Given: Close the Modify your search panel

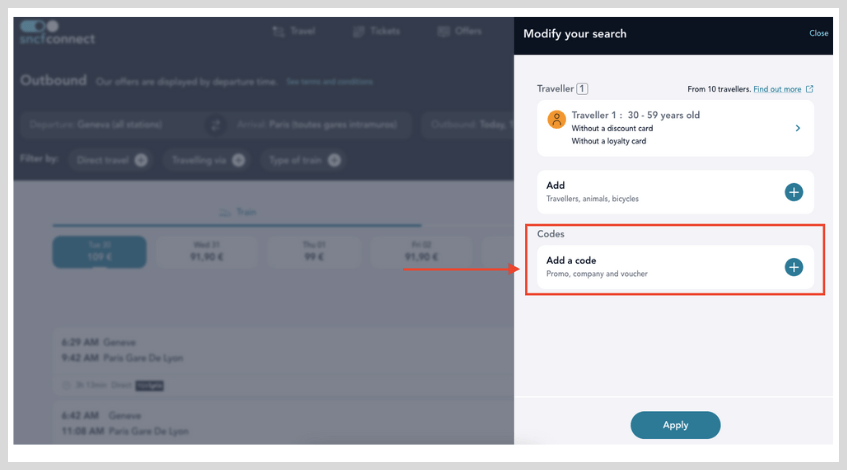Looking at the screenshot, I should click(x=818, y=33).
